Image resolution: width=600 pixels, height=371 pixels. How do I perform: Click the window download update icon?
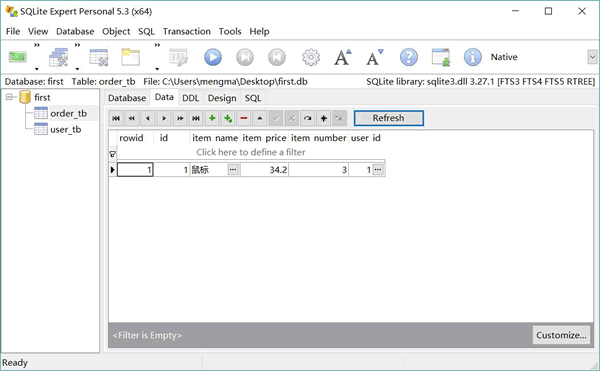click(441, 57)
